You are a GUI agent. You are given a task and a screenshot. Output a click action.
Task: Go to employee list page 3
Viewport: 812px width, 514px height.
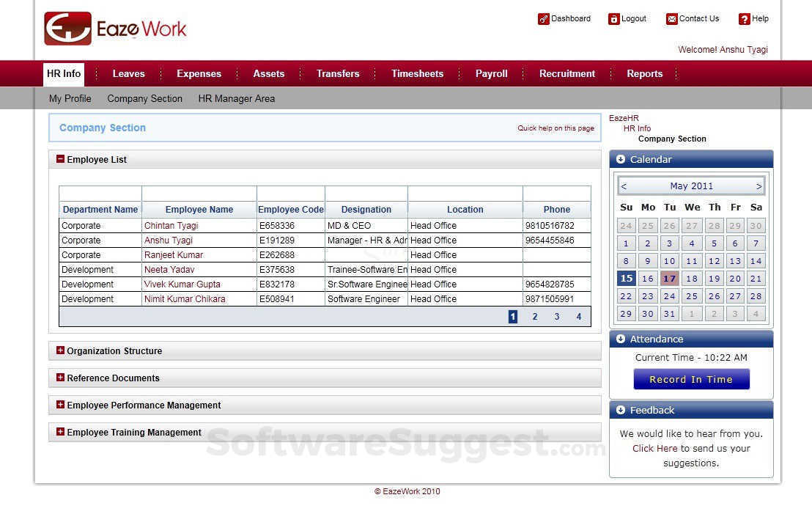point(557,317)
